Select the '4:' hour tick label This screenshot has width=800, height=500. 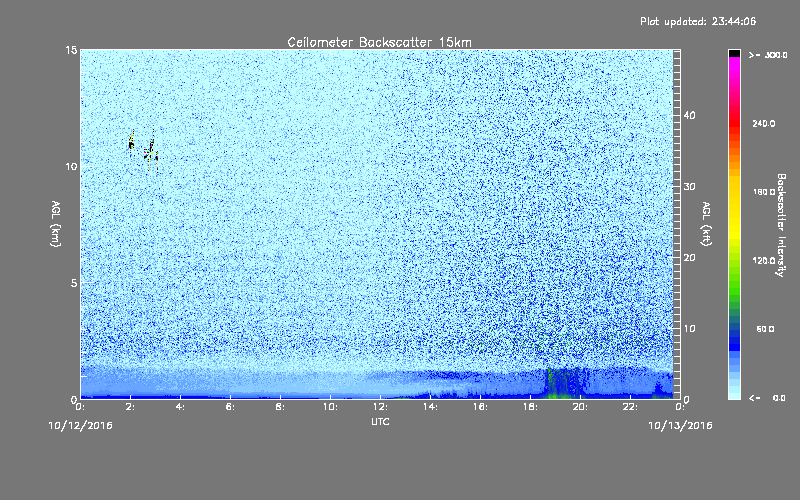click(x=180, y=407)
